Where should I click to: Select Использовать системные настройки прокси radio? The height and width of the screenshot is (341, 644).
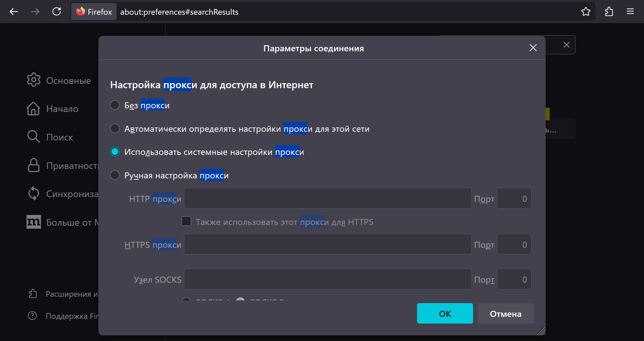tap(115, 152)
